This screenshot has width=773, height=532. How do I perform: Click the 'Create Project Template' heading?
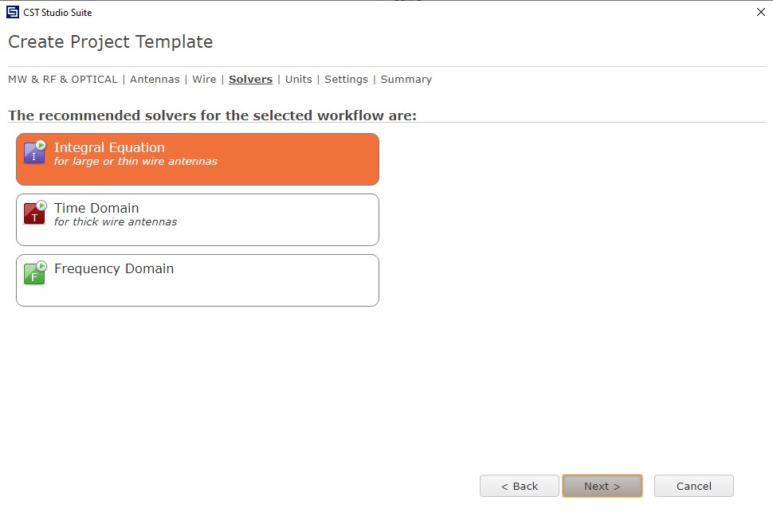click(x=111, y=42)
